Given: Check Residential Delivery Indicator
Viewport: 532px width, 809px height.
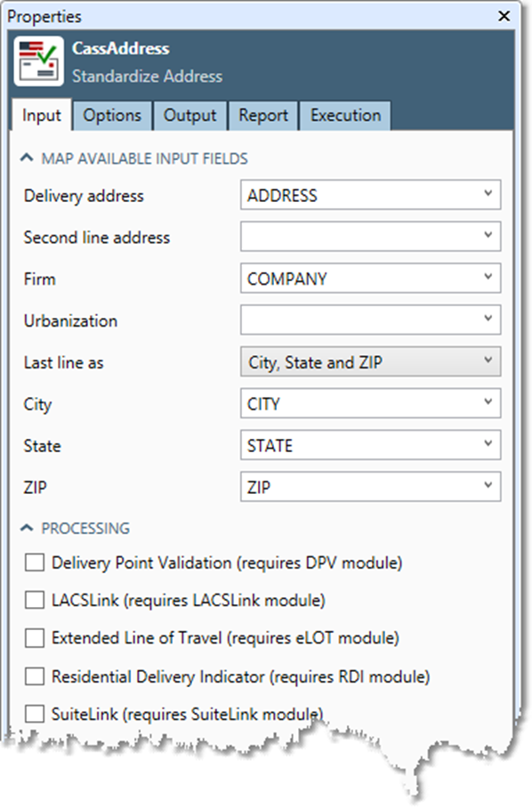Looking at the screenshot, I should (x=34, y=676).
